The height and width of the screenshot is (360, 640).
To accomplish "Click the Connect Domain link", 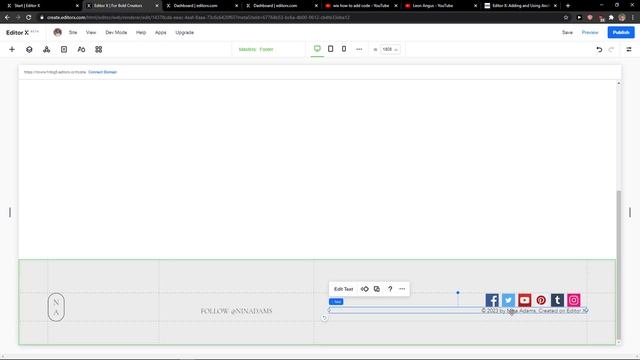I will [x=102, y=72].
